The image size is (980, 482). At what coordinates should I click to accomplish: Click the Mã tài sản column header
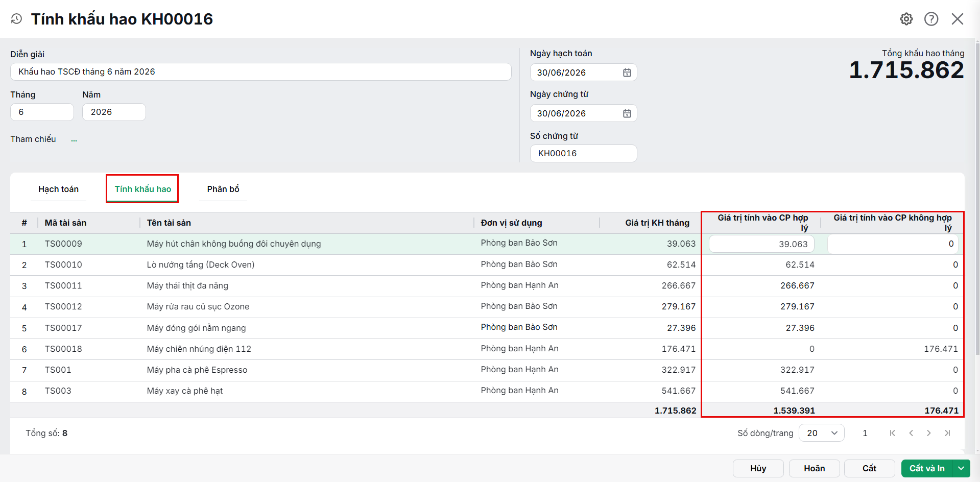point(65,223)
